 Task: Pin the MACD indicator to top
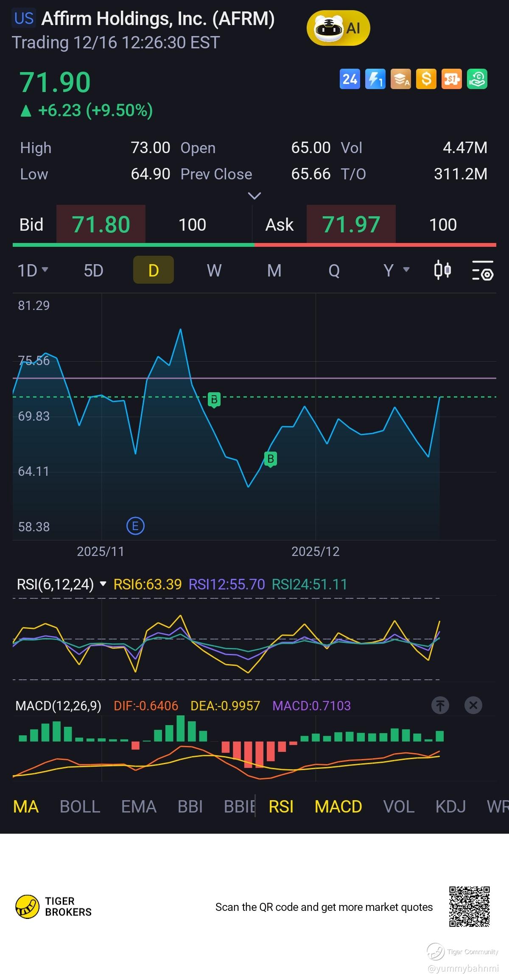pos(440,705)
